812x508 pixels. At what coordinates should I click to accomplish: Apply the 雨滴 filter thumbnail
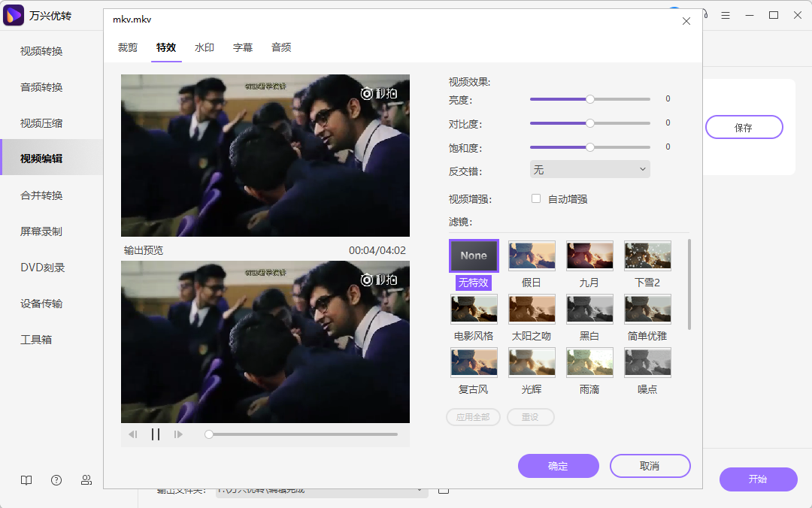click(589, 361)
